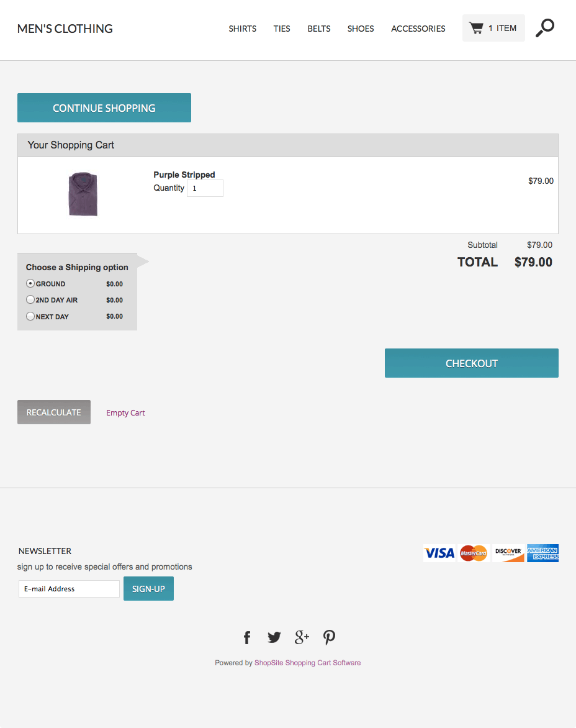Viewport: 576px width, 728px height.
Task: Click the Visa card logo
Action: 439,553
